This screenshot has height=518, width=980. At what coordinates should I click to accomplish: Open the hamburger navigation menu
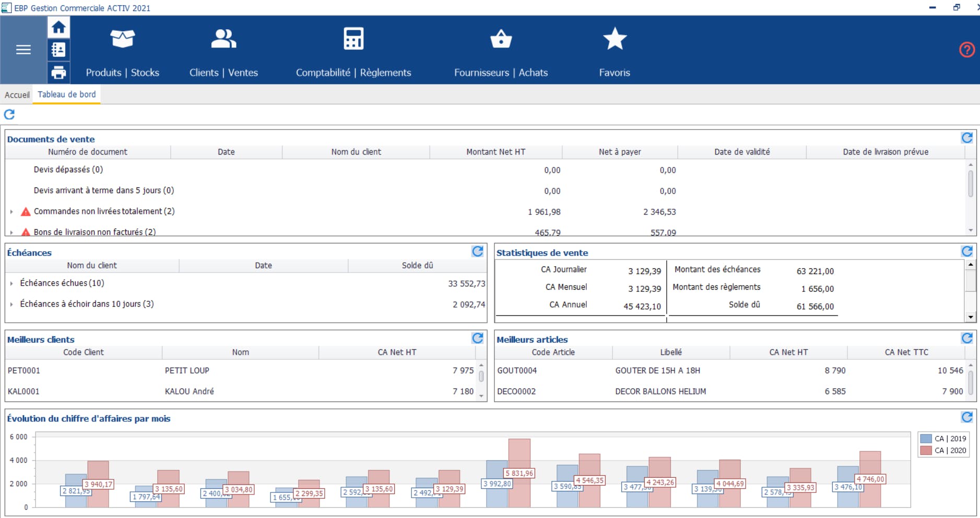22,50
